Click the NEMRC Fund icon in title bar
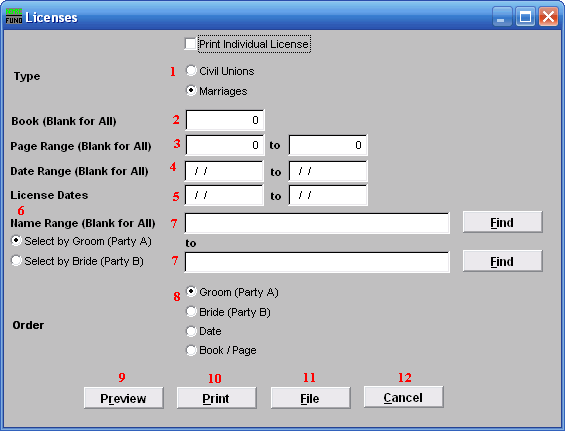The width and height of the screenshot is (565, 431). coord(14,17)
